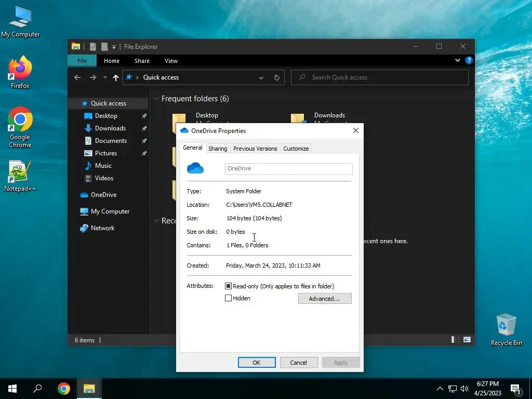
Task: Go back in File Explorer
Action: tap(77, 77)
